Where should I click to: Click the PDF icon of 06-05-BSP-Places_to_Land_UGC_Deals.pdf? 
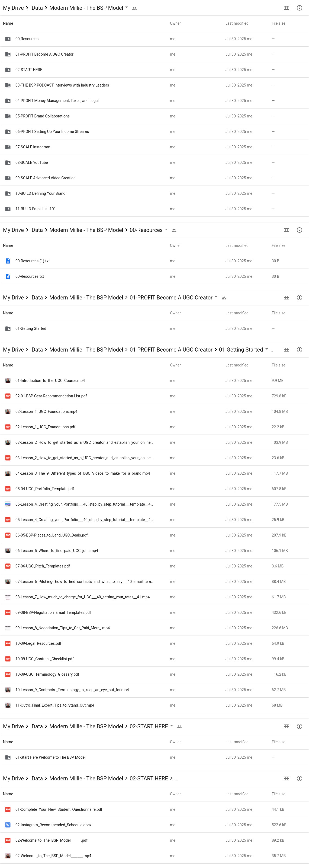coord(8,535)
